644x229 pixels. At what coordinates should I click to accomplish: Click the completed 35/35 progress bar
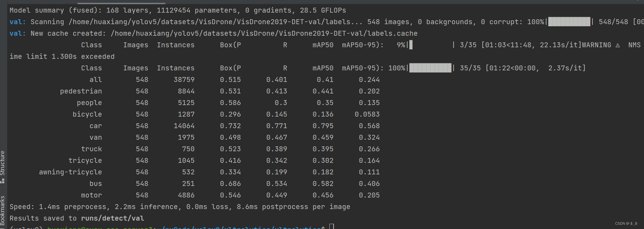pos(430,68)
